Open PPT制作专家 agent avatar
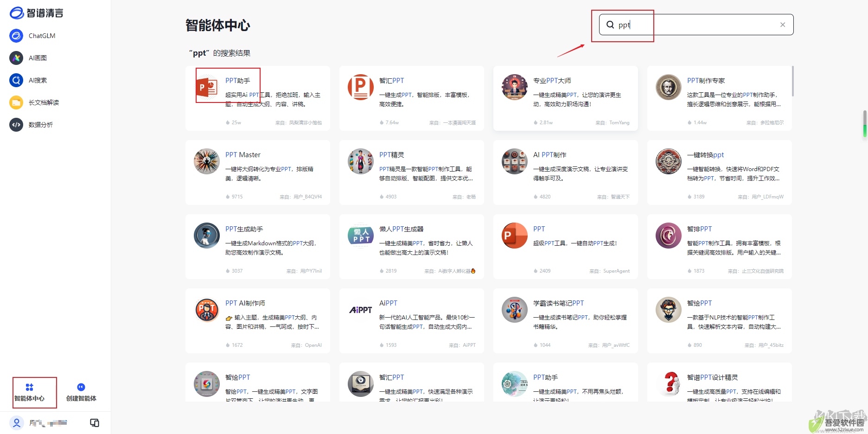Screen dimensions: 868x434 coord(669,87)
